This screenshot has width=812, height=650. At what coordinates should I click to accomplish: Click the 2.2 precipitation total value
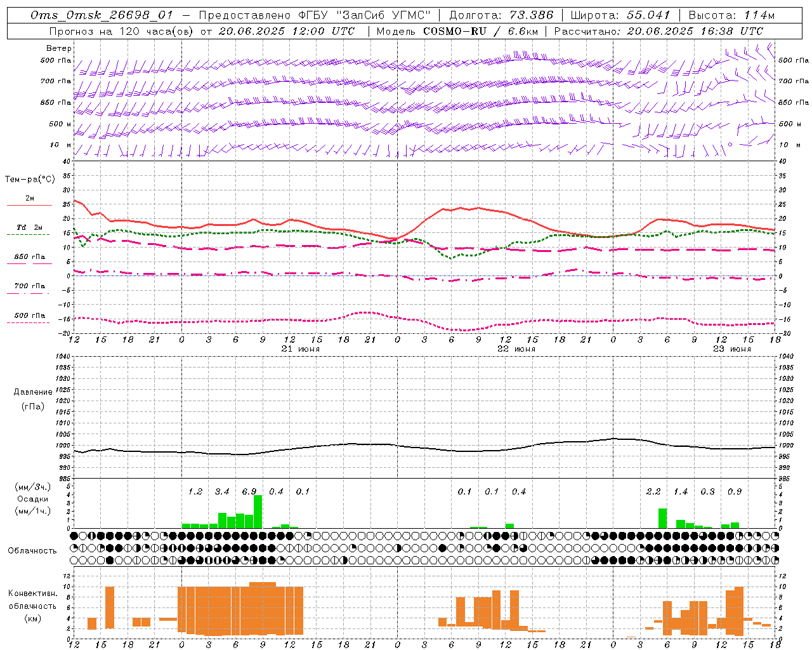pos(653,491)
